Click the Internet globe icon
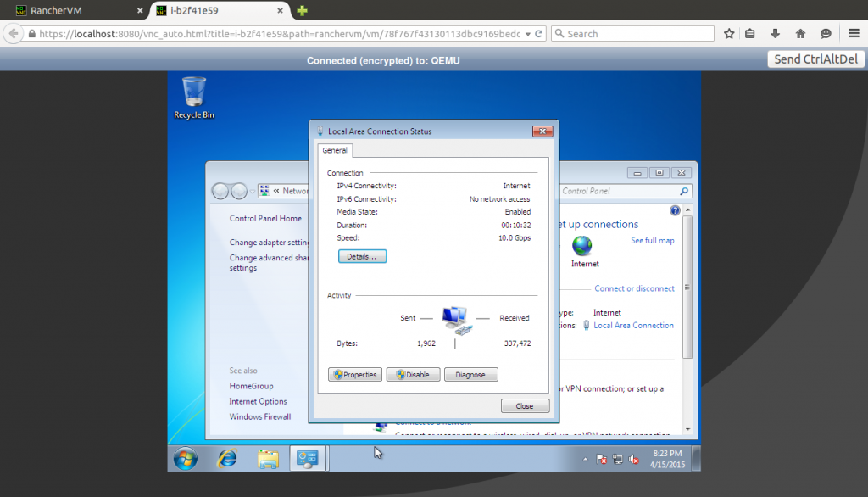Screen dimensions: 868x497 [581, 245]
